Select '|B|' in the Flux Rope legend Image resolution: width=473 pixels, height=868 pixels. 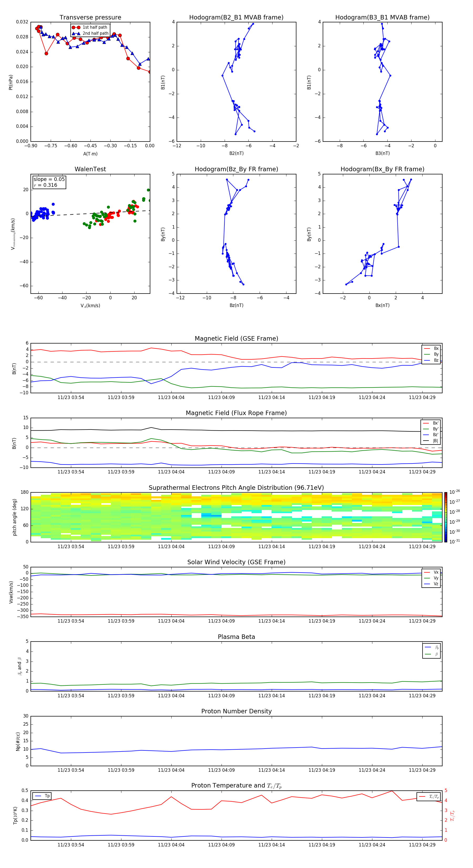(x=431, y=441)
